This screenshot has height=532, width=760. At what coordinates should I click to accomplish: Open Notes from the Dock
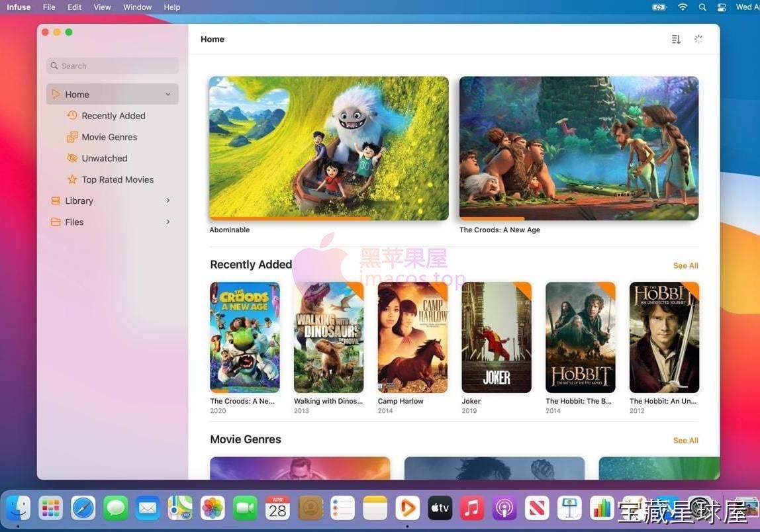(x=375, y=508)
